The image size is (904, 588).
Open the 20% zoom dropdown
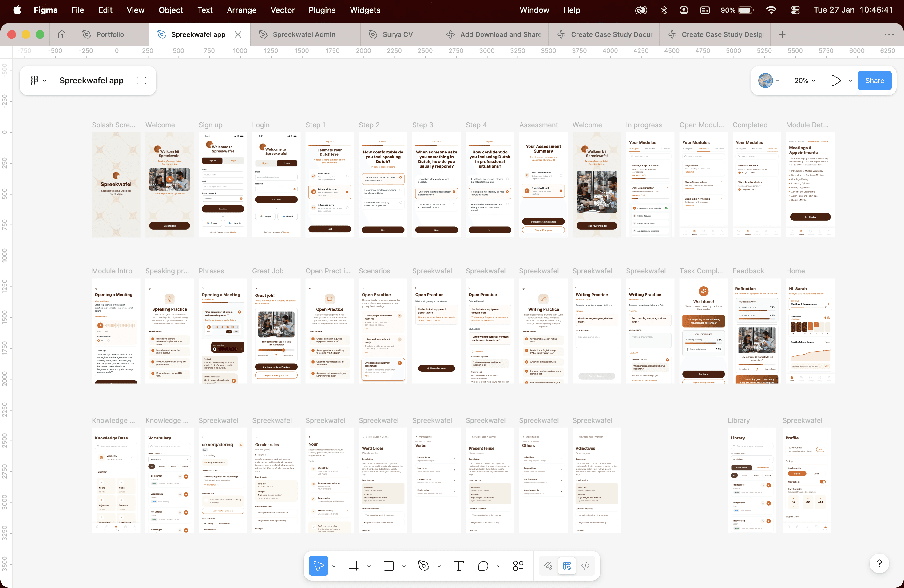click(804, 81)
